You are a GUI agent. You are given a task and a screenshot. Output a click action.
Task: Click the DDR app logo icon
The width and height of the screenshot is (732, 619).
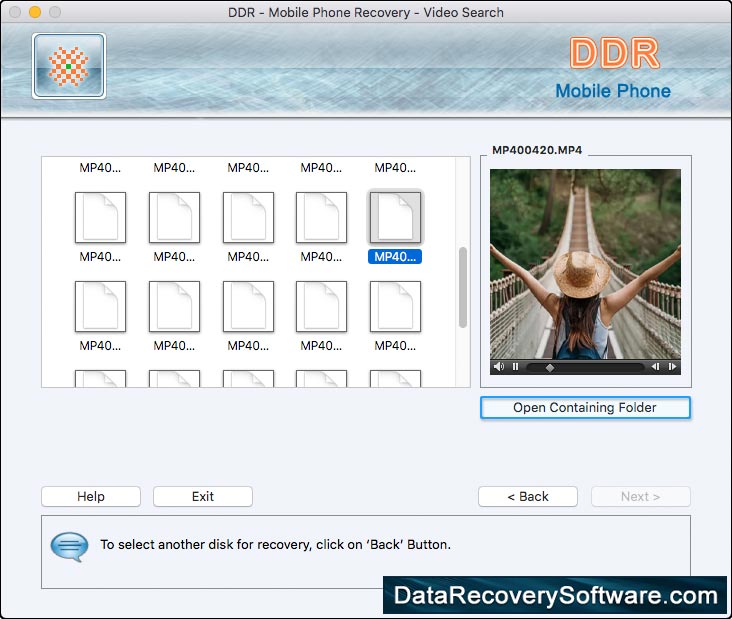tap(69, 66)
